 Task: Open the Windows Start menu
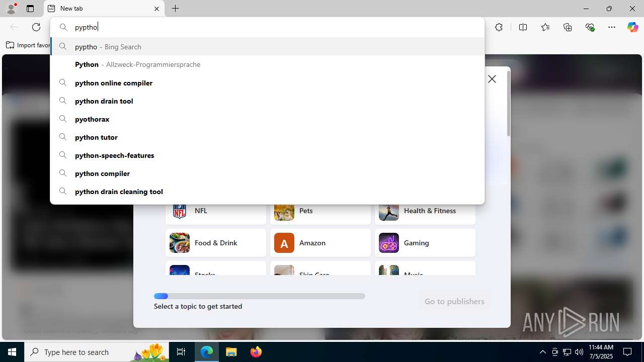coord(12,352)
